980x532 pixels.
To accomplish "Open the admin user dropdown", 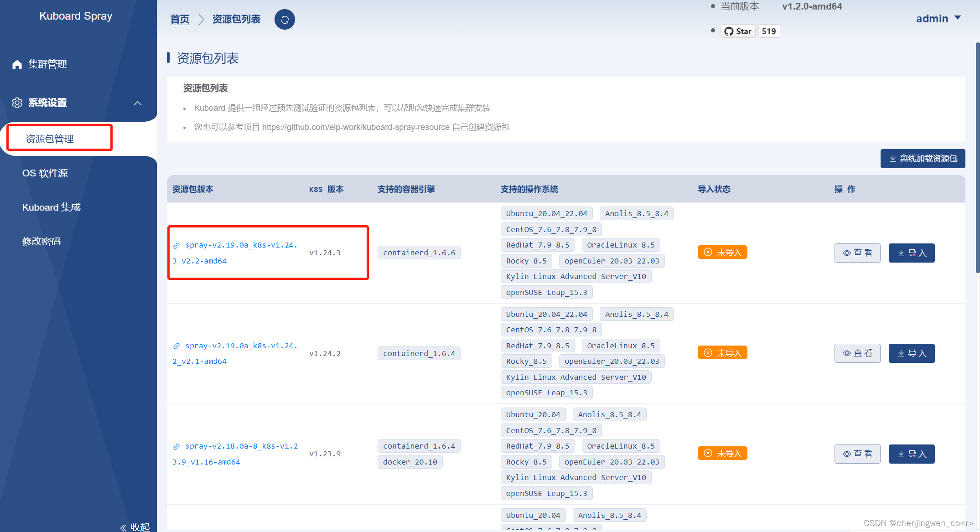I will click(x=939, y=19).
